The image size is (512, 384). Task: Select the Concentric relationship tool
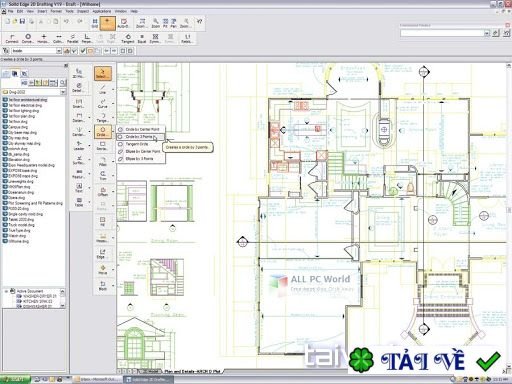(x=28, y=38)
